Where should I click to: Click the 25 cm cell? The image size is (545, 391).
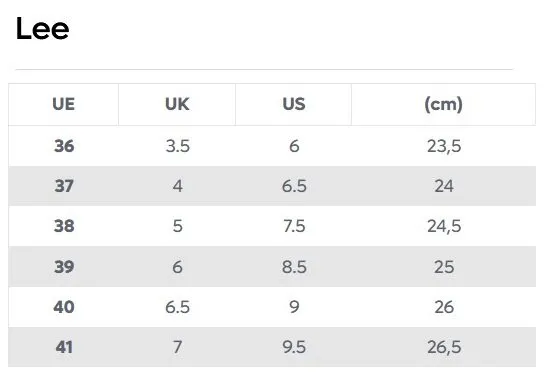[444, 267]
